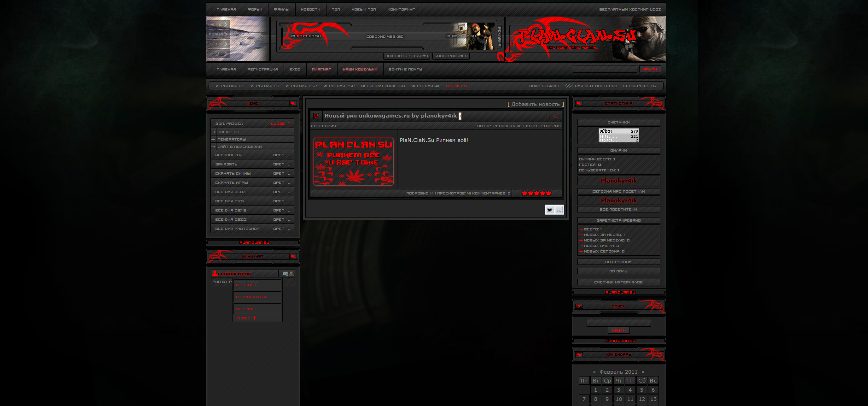
Task: Click the PL badge in the Меню header
Action: point(292,104)
